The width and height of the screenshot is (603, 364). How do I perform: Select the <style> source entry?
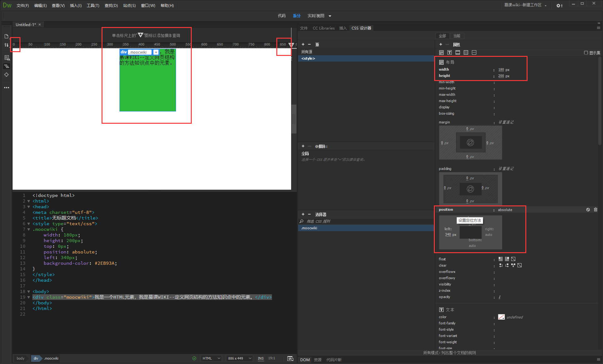pos(366,58)
